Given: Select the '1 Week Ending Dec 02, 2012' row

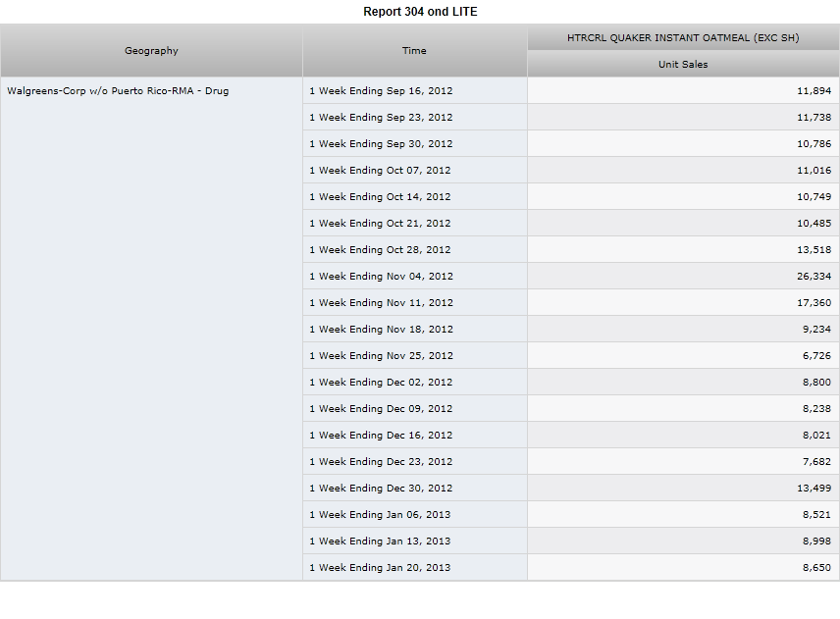Looking at the screenshot, I should 415,383.
